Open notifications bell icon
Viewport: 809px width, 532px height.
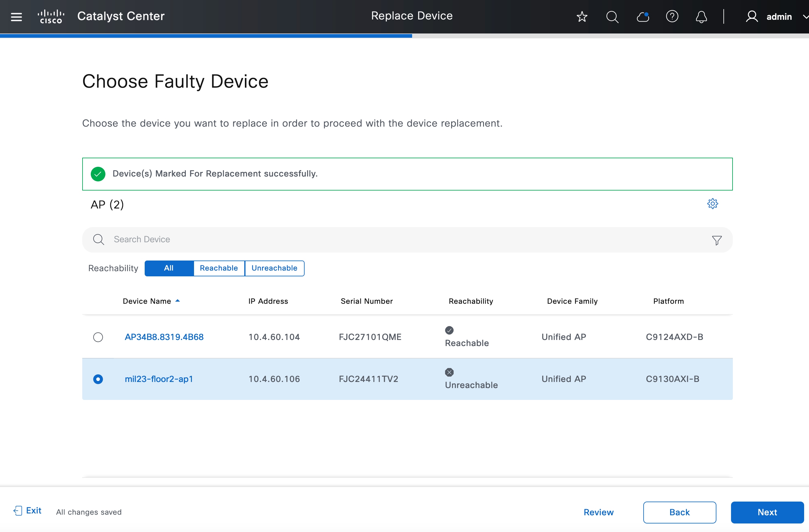tap(701, 17)
